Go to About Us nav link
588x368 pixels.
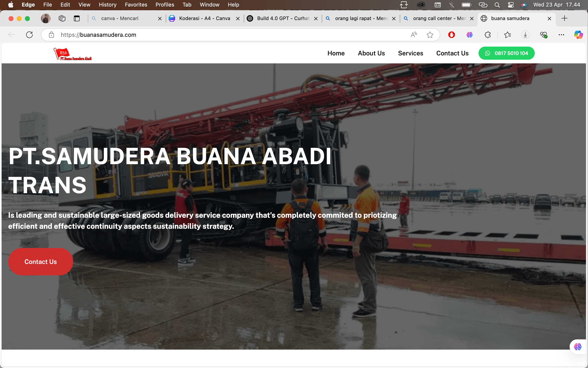[371, 53]
